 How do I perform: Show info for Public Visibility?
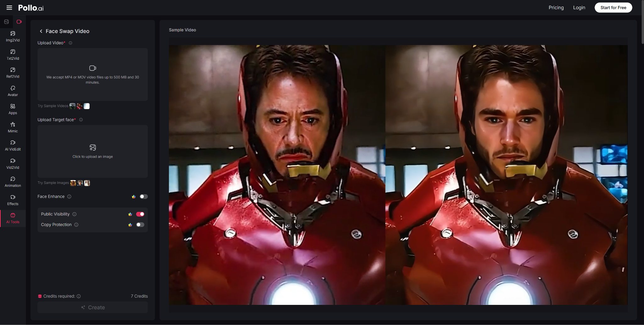(75, 214)
